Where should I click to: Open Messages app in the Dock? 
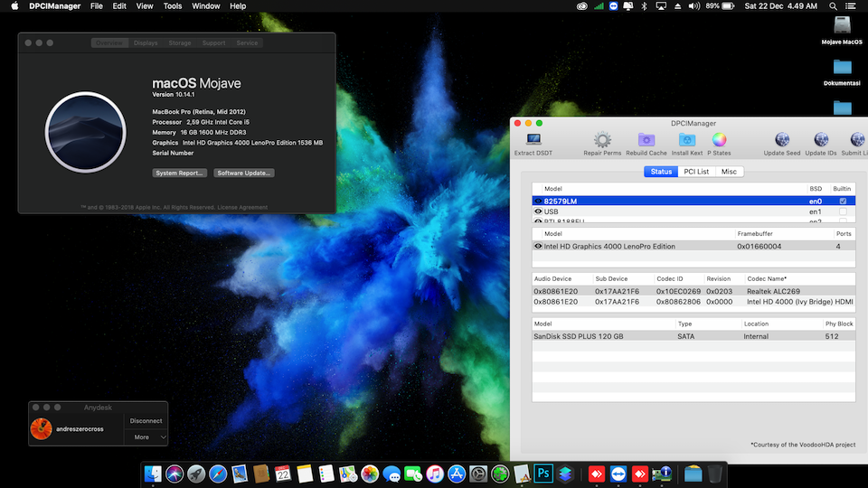click(392, 474)
